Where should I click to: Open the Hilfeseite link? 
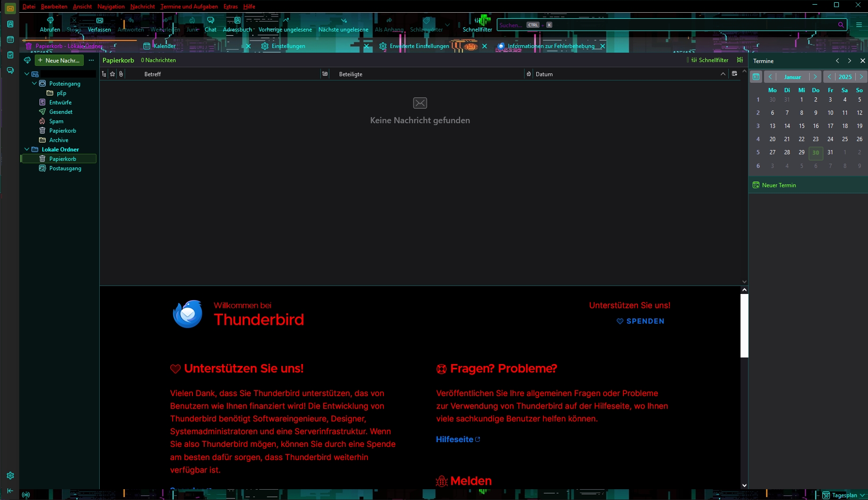[x=458, y=439]
